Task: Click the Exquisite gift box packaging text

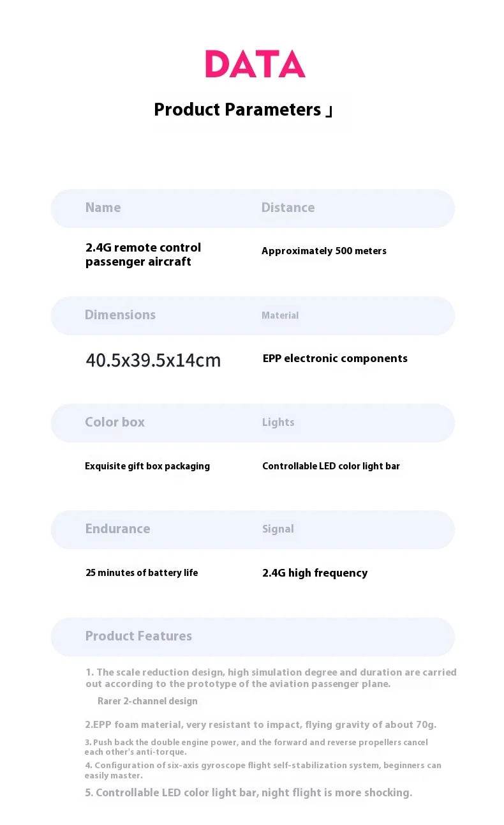Action: tap(147, 466)
